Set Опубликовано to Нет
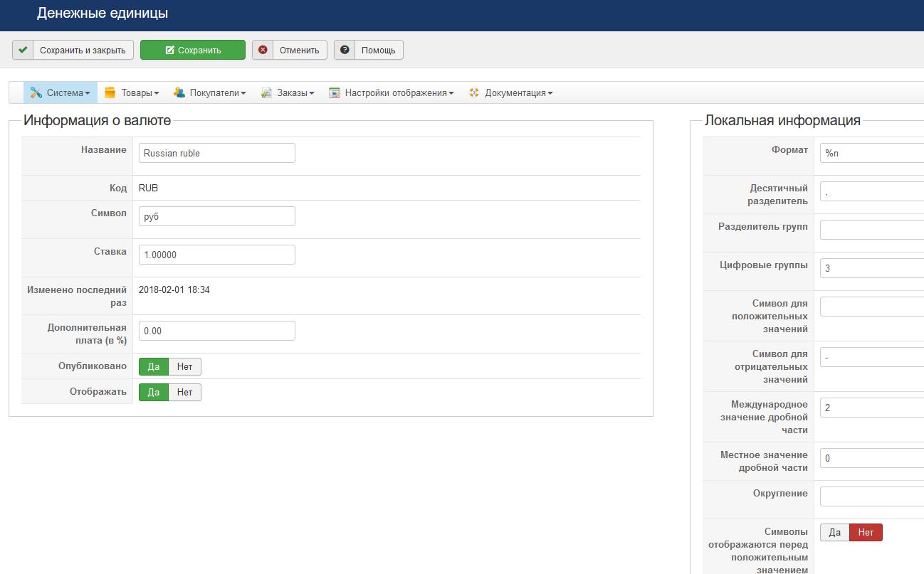This screenshot has height=574, width=924. coord(185,367)
